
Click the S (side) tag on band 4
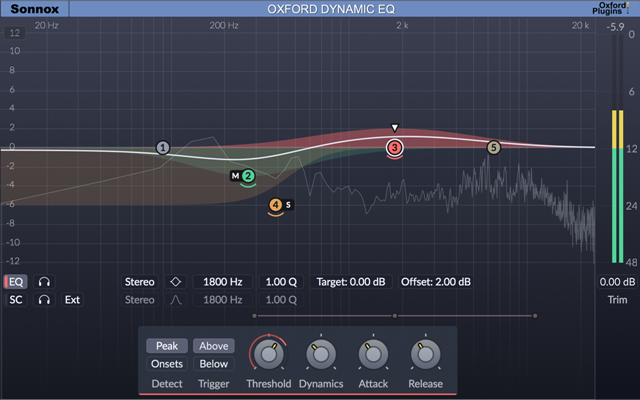click(288, 204)
